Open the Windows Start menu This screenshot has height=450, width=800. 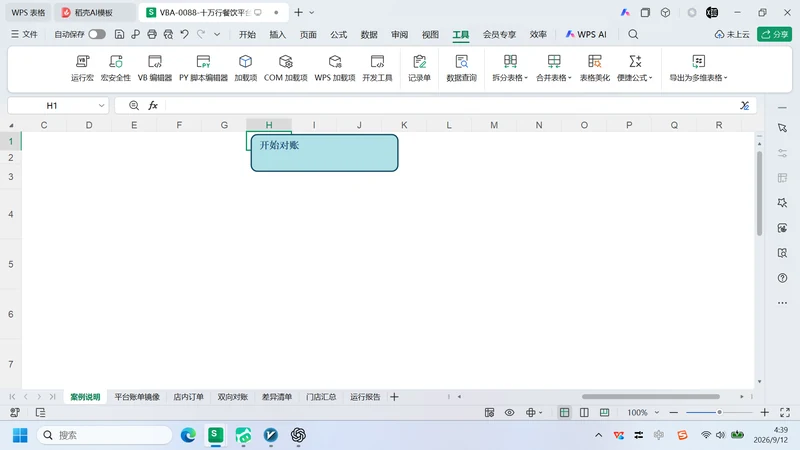tap(20, 435)
